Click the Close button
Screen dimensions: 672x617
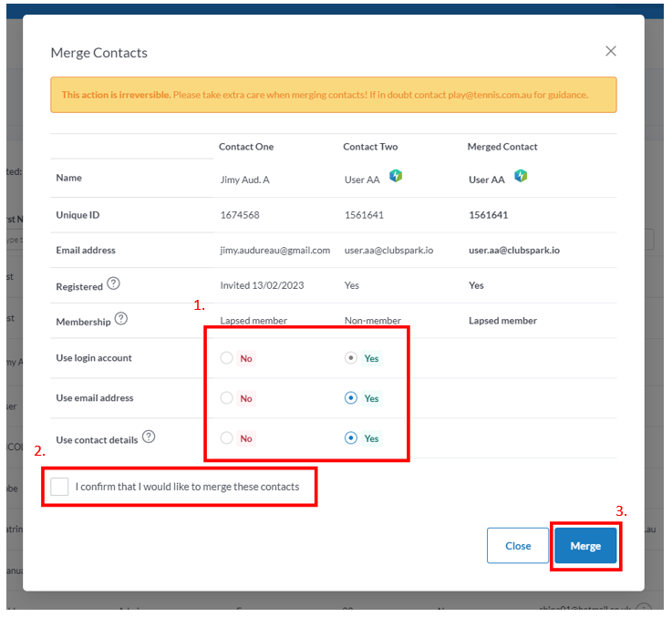(x=518, y=545)
